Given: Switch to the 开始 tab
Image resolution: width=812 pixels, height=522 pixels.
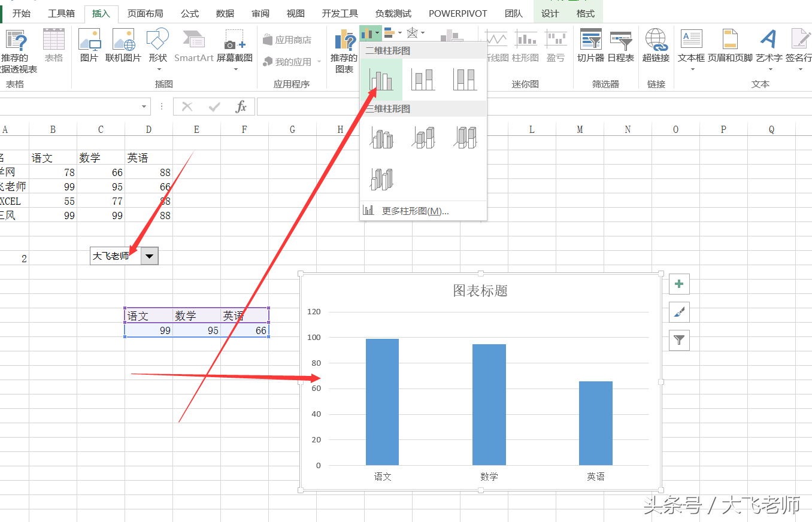Looking at the screenshot, I should pos(22,13).
